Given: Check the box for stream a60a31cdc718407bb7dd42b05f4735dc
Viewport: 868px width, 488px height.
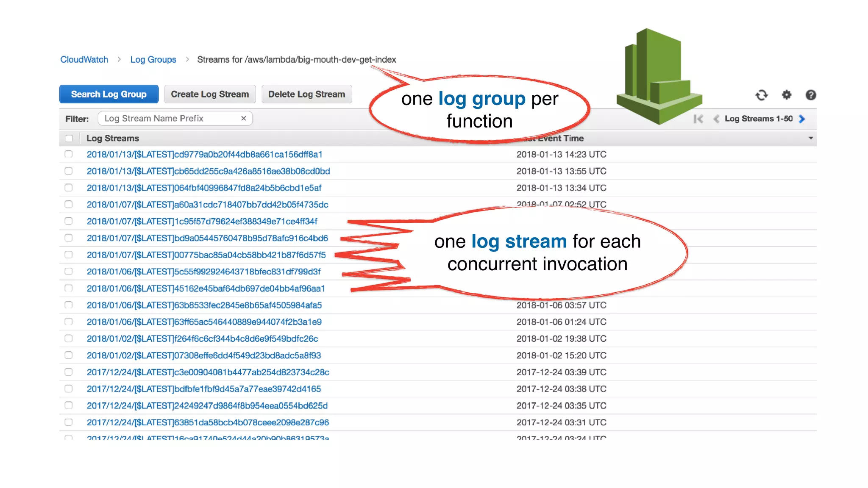Looking at the screenshot, I should pos(69,204).
